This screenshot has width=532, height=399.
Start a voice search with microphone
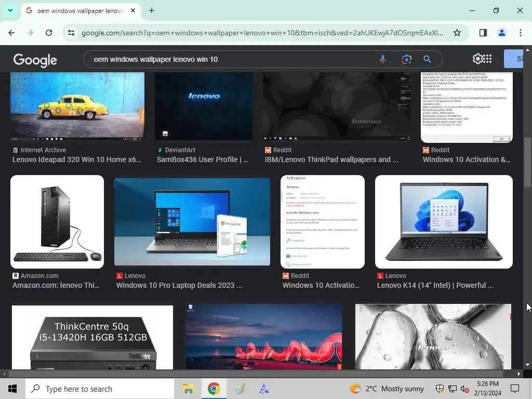(383, 59)
